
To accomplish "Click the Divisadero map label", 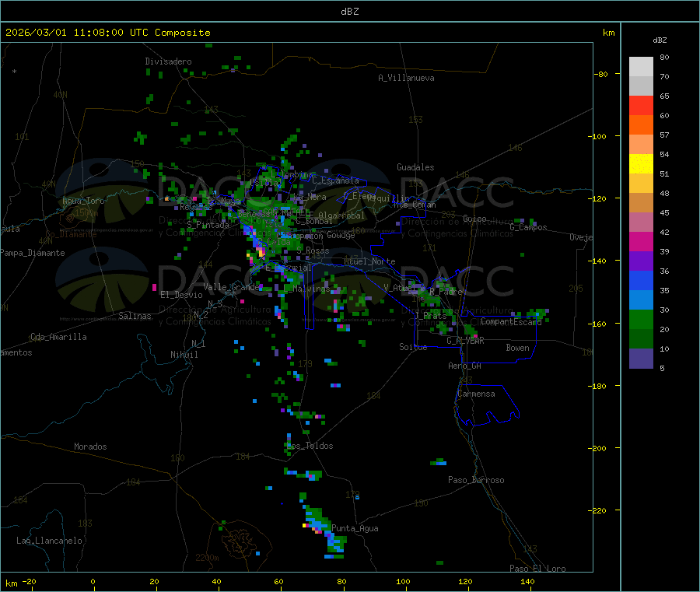I will 168,61.
